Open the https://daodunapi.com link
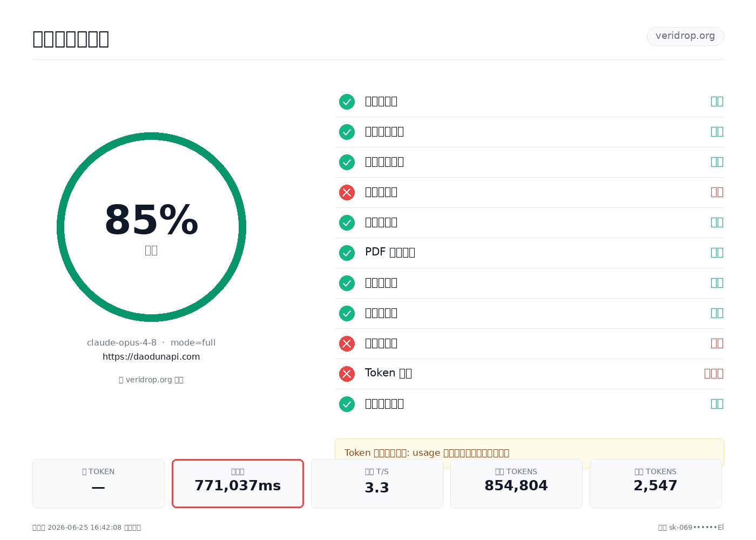 151,357
